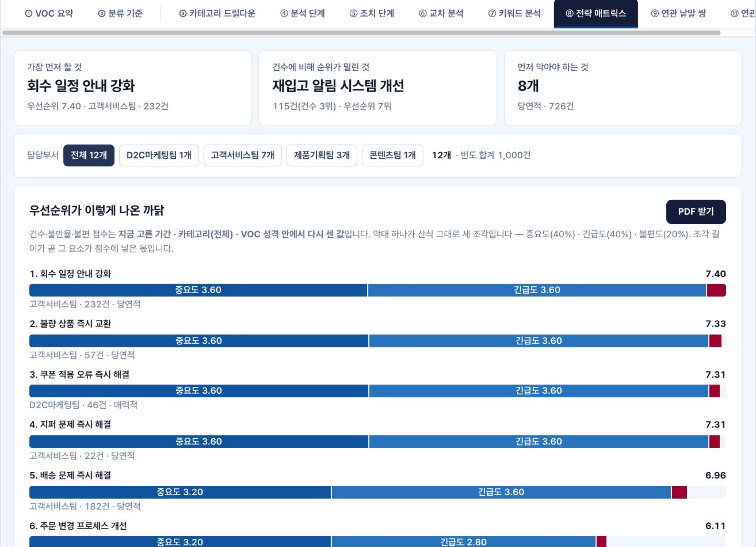Filter by D2C마케팅팀 1개 chip
The width and height of the screenshot is (756, 547).
click(x=159, y=155)
